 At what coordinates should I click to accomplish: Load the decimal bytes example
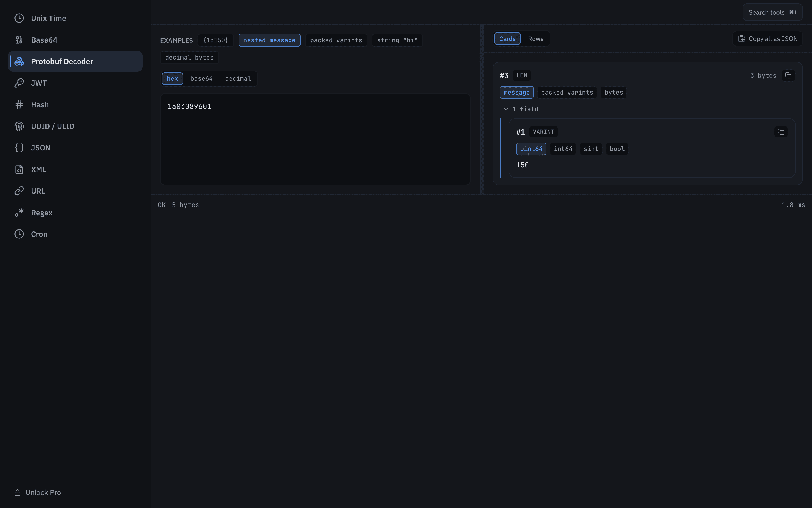click(189, 58)
